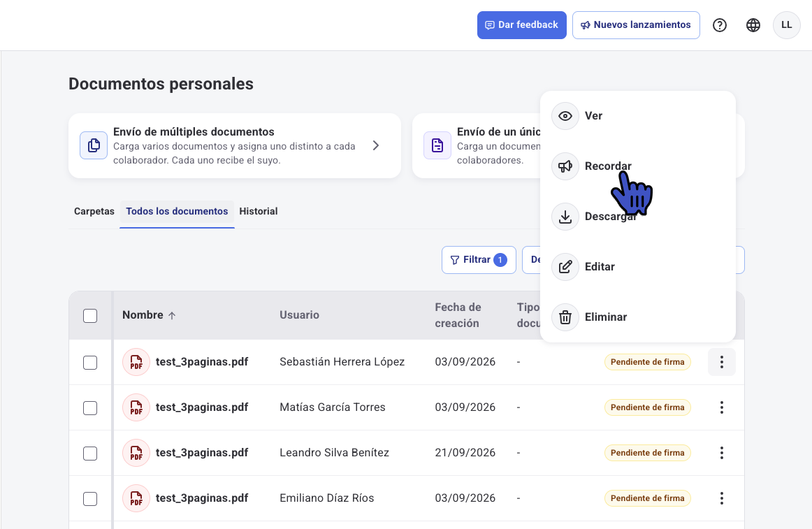Click the eye icon next to Ver
812x529 pixels.
pos(565,115)
